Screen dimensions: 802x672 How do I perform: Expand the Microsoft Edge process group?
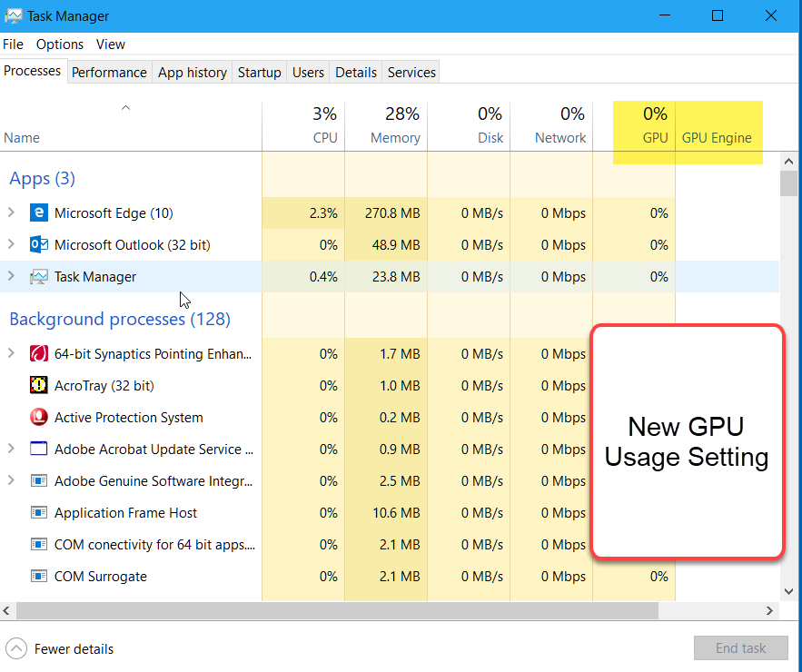[11, 212]
